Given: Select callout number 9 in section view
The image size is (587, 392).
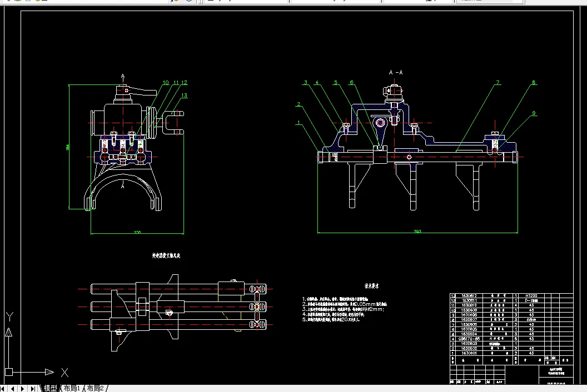Looking at the screenshot, I should 534,113.
